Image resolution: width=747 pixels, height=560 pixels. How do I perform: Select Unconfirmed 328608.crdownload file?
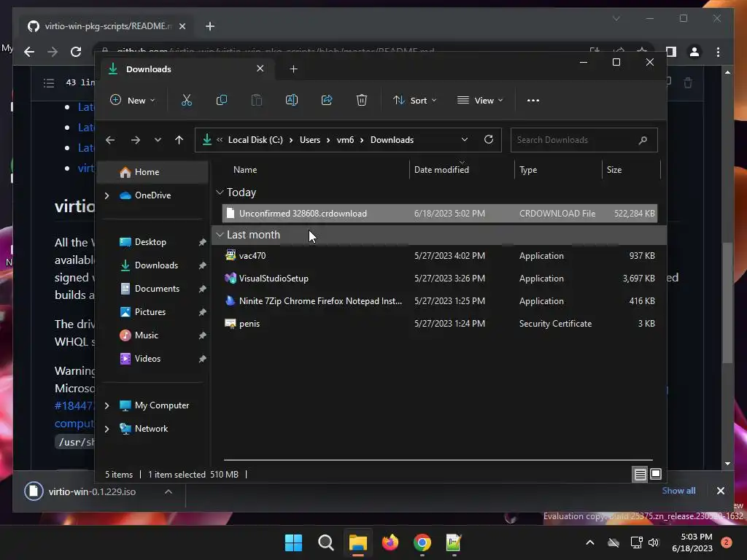(439, 214)
